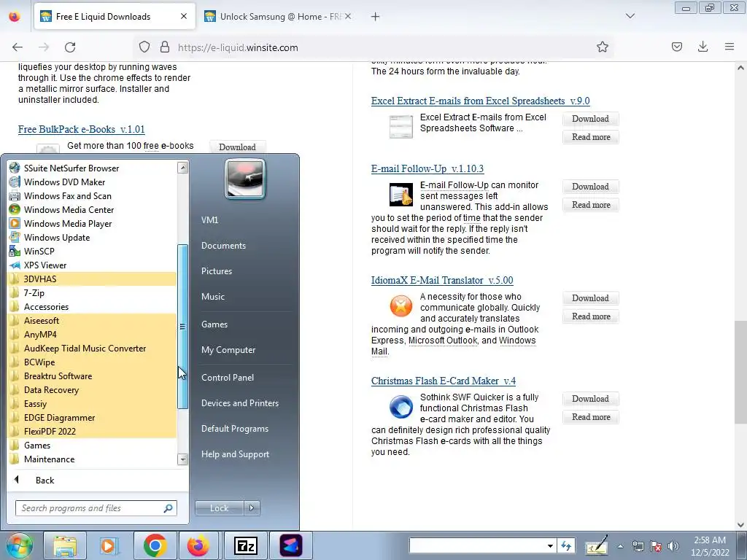Expand the Accessories folder
747x560 pixels.
tap(91, 307)
